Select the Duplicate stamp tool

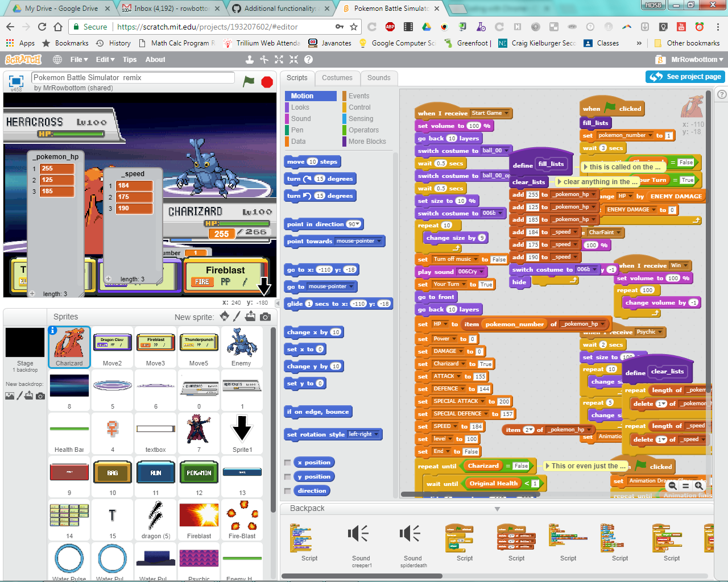tap(249, 59)
